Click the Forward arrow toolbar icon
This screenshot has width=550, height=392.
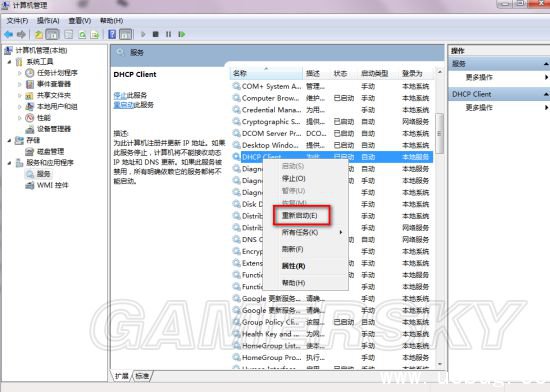(x=21, y=34)
